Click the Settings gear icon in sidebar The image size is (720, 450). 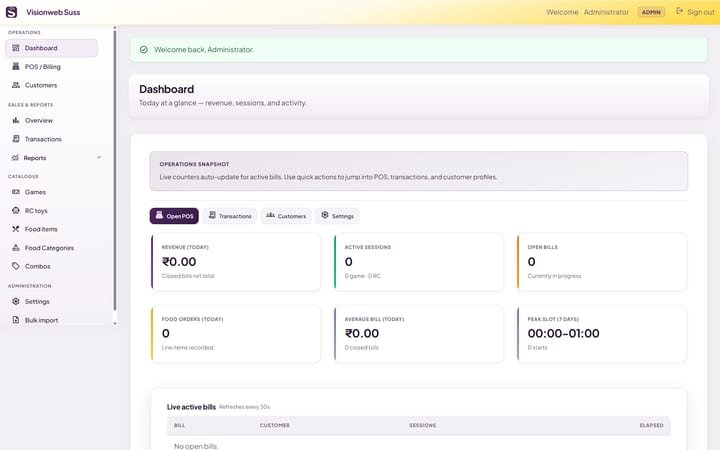pos(16,301)
